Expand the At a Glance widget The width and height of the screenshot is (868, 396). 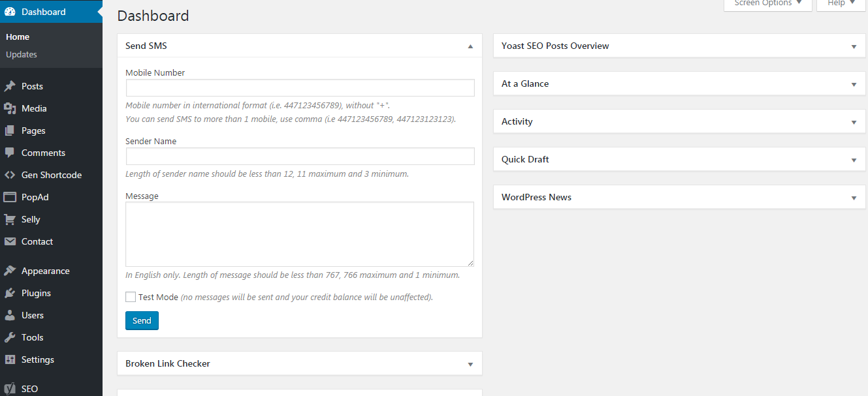click(854, 84)
